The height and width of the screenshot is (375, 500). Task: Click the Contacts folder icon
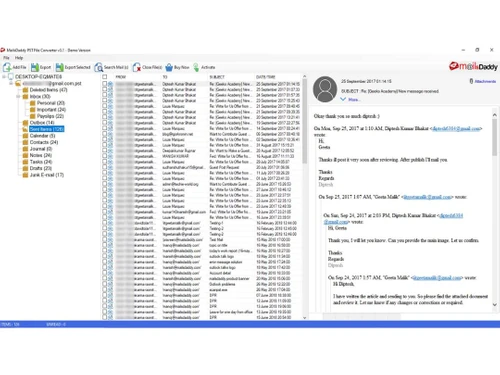pos(25,142)
